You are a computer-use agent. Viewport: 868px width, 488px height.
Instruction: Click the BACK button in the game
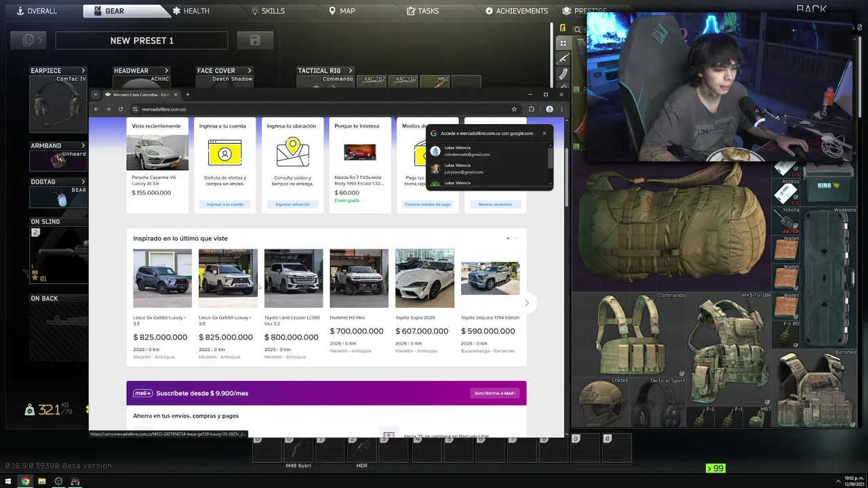point(811,9)
